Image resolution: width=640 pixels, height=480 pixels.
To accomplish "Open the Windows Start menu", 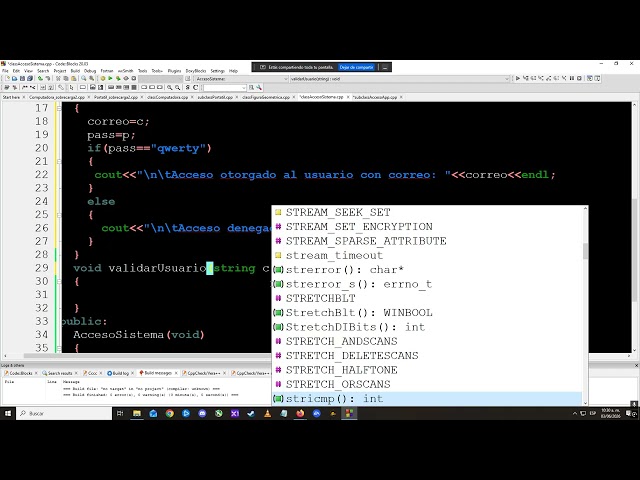I will tap(8, 413).
